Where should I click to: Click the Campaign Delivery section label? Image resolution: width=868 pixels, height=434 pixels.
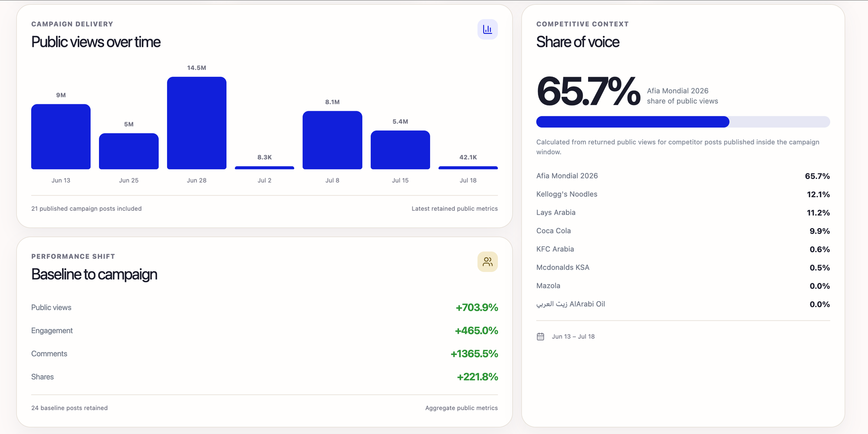pyautogui.click(x=72, y=24)
